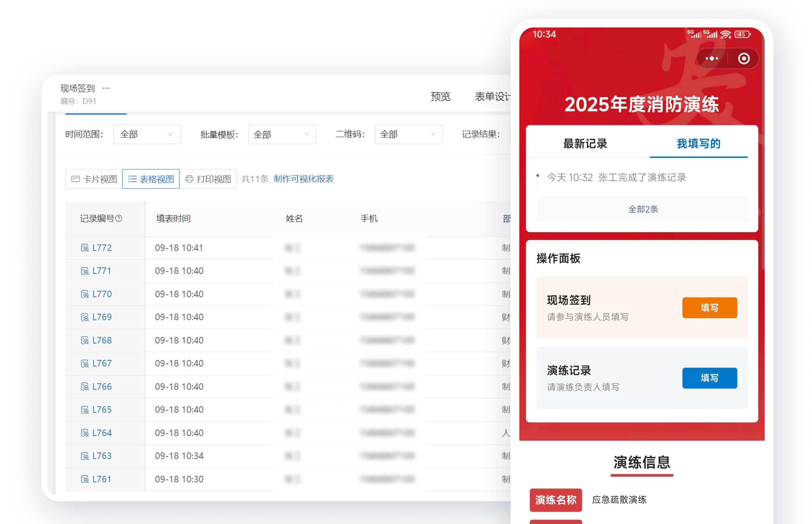This screenshot has height=524, width=812.
Task: Tap the Wi-Fi icon in phone status bar
Action: pyautogui.click(x=726, y=34)
